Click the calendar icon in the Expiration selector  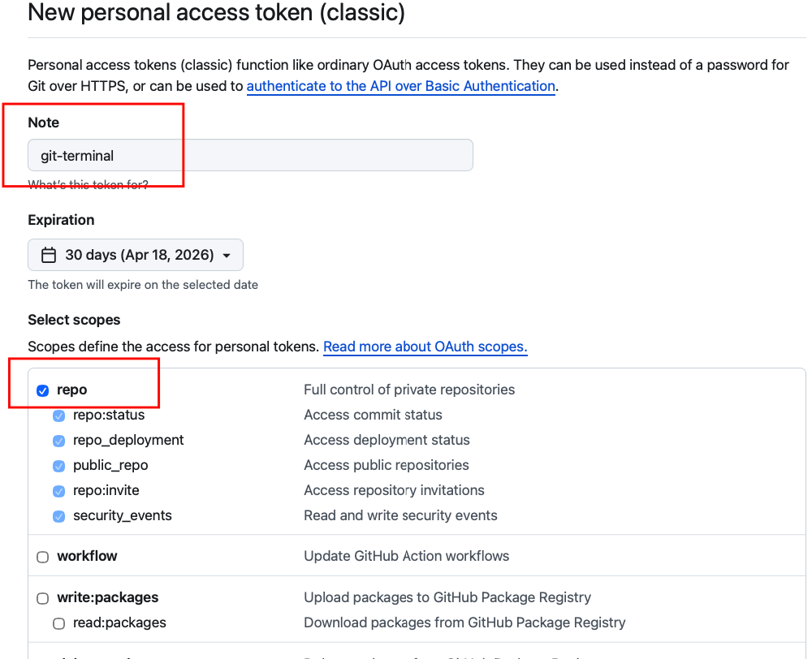[x=49, y=255]
